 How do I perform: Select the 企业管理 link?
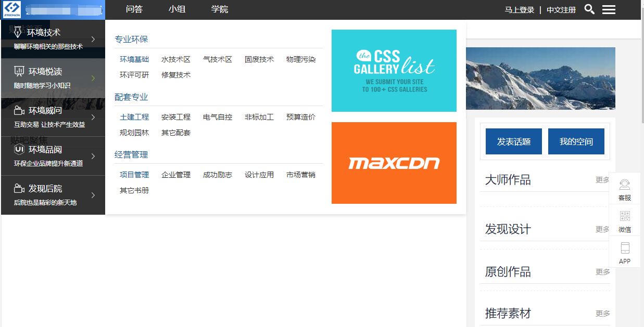coord(176,175)
